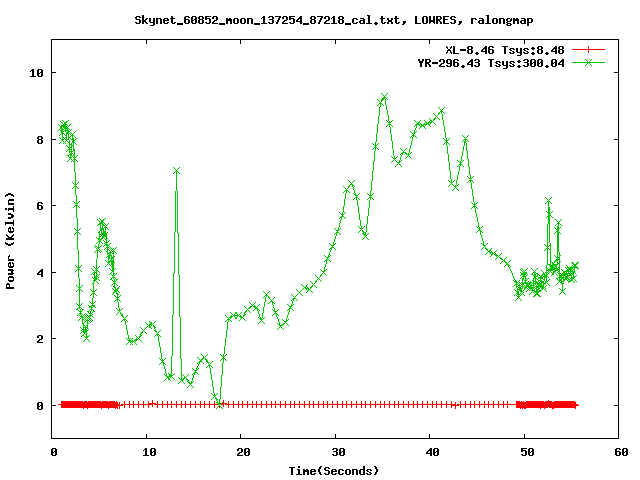The image size is (640, 480).
Task: Click the y-axis tick label 0
Action: tap(40, 406)
